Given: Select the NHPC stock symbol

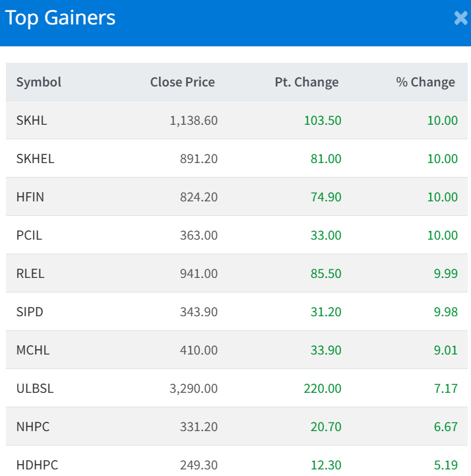Looking at the screenshot, I should click(33, 426).
